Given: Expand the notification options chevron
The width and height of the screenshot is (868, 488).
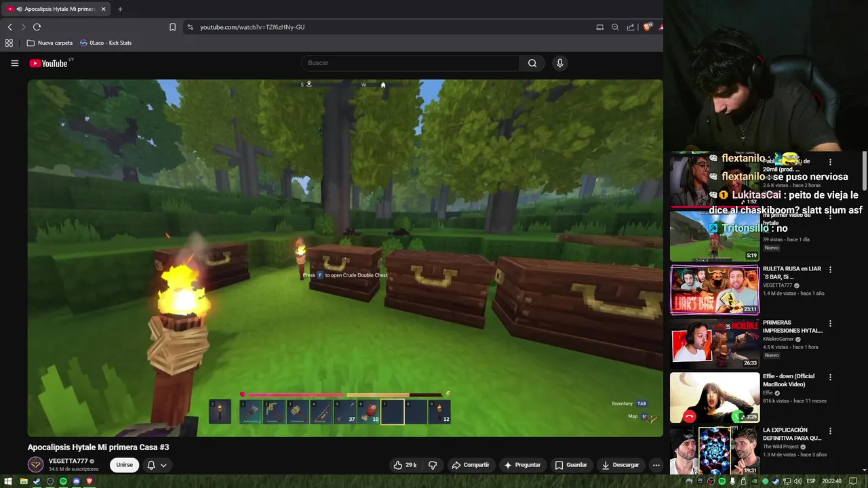Looking at the screenshot, I should [x=163, y=465].
